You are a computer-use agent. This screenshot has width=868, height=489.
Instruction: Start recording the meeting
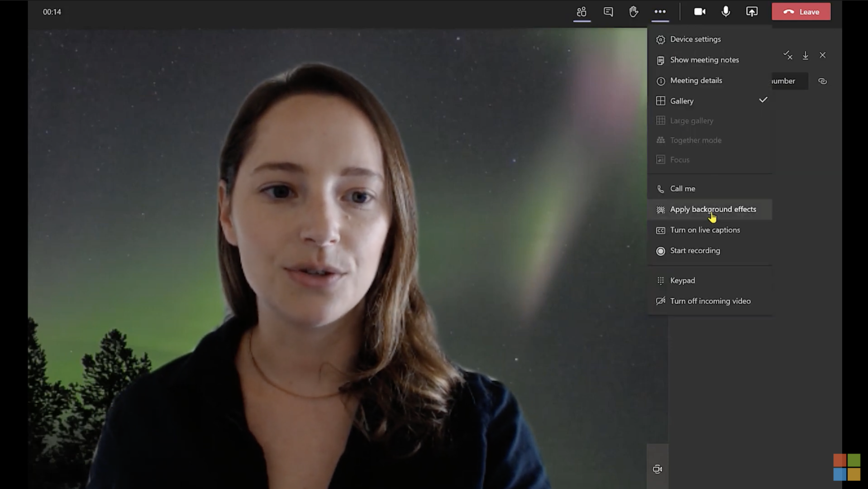click(x=695, y=251)
